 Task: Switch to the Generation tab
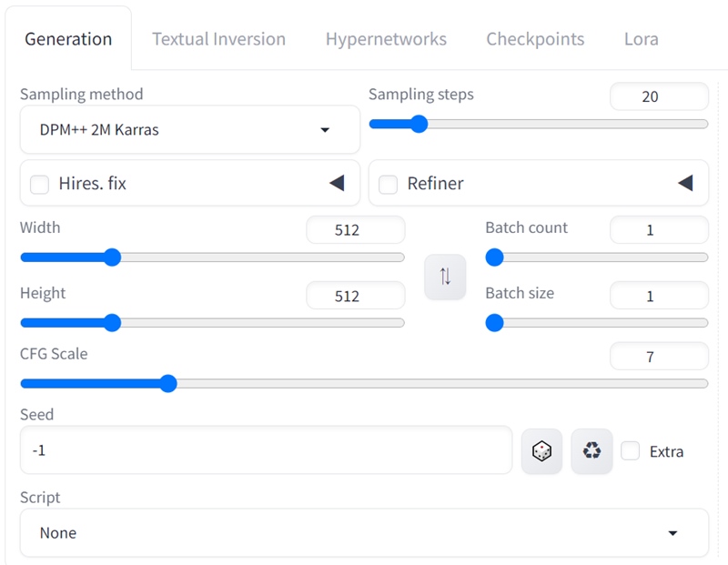click(68, 39)
